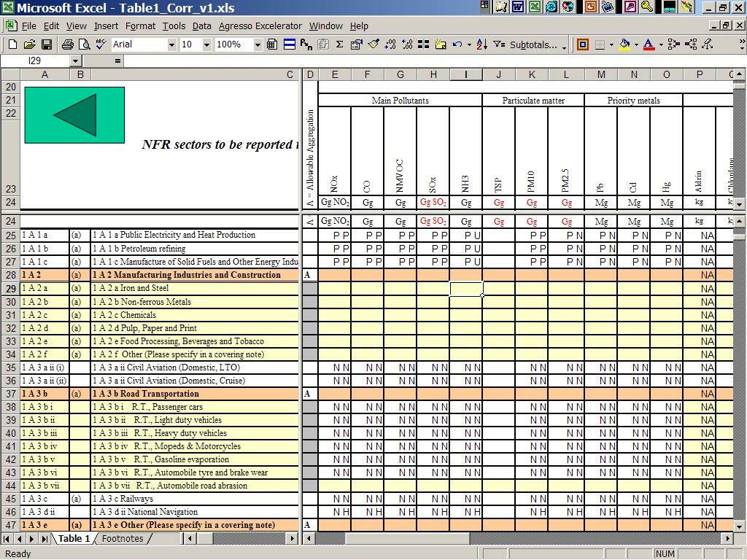Create a new workbook with the New icon
Image resolution: width=747 pixels, height=560 pixels.
click(x=13, y=44)
